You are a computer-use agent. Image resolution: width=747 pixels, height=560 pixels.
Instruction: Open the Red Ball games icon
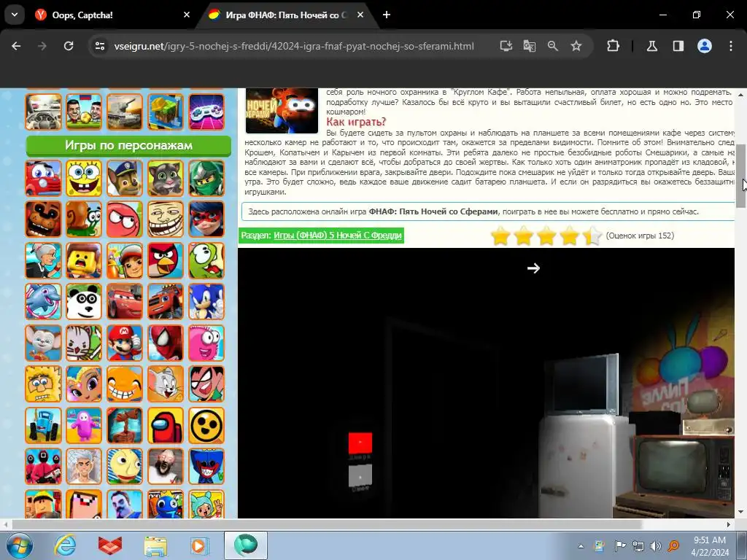(x=125, y=219)
